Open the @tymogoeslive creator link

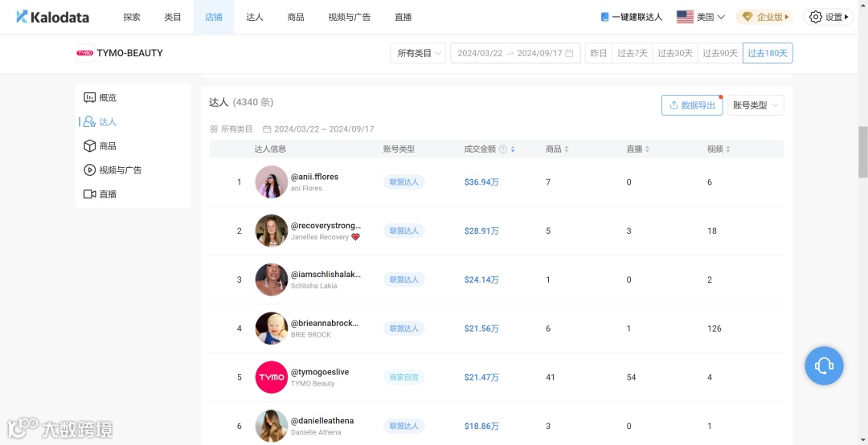click(x=320, y=372)
